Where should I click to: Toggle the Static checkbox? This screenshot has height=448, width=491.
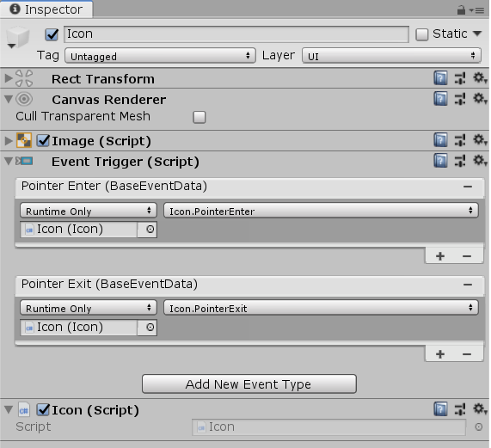(x=422, y=34)
